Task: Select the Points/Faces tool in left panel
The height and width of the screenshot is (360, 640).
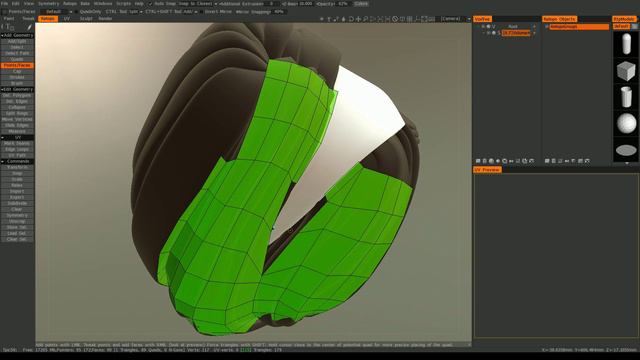Action: click(x=17, y=65)
